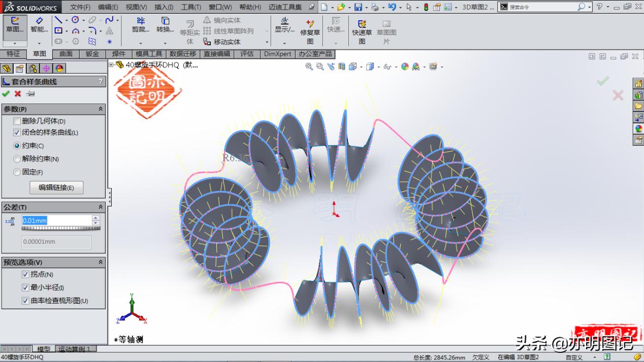Disable the 拐点 preview option
Screen dimensions: 644x362
click(x=25, y=274)
